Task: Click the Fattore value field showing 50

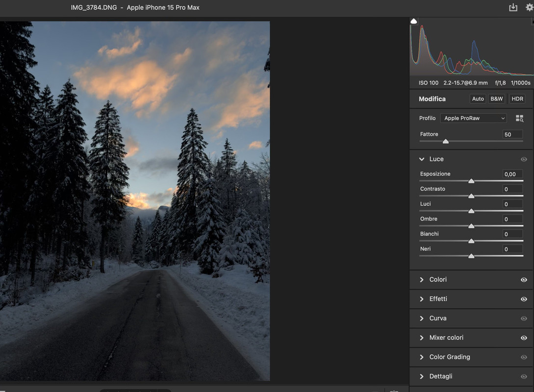Action: 512,134
